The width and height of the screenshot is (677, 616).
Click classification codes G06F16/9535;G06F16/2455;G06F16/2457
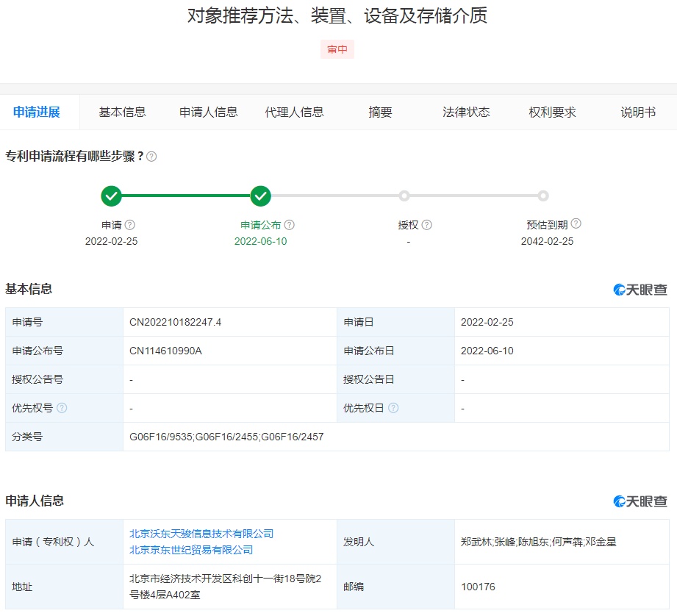pos(226,437)
